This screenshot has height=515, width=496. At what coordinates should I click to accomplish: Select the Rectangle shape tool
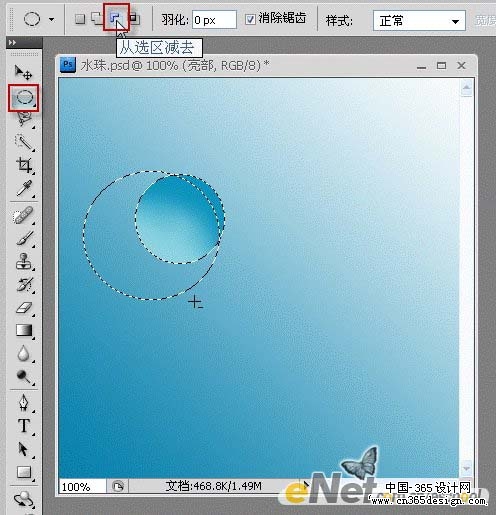coord(24,472)
